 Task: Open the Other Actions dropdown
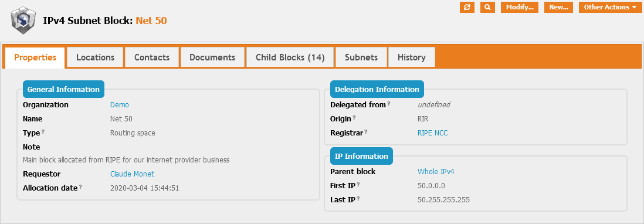pyautogui.click(x=610, y=8)
